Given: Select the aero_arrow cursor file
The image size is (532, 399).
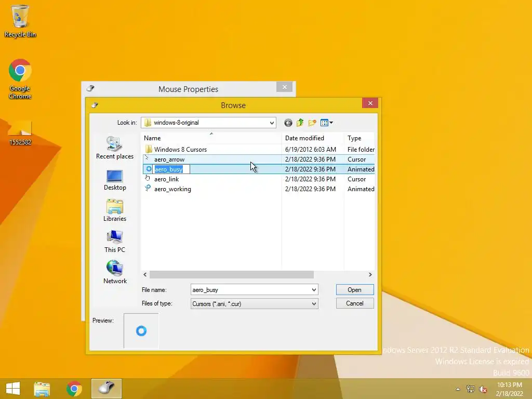Looking at the screenshot, I should pyautogui.click(x=169, y=159).
